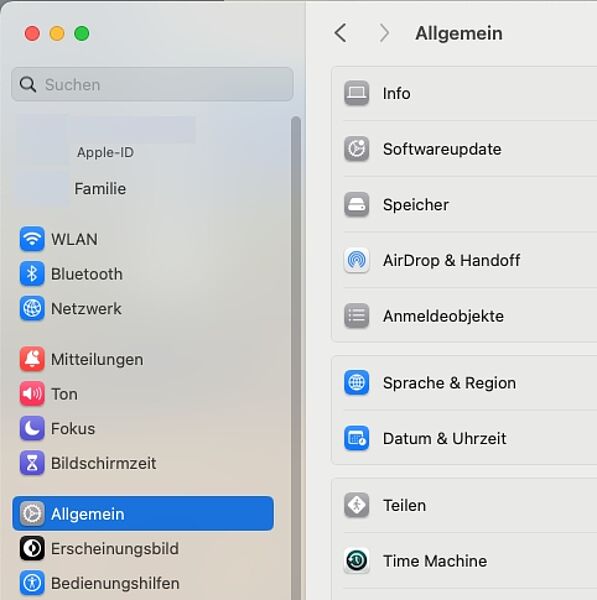Click the Mitteilungen bell icon
Image resolution: width=597 pixels, height=600 pixels.
[x=32, y=359]
